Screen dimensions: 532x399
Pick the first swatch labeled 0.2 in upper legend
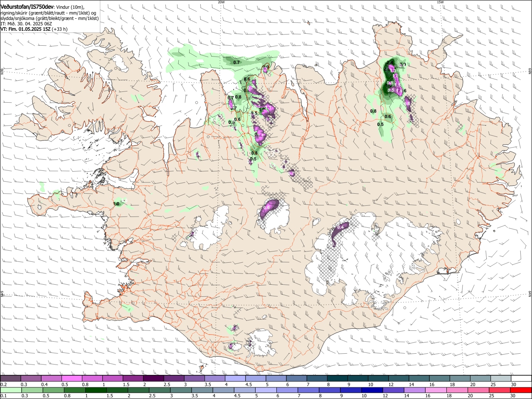10,379
